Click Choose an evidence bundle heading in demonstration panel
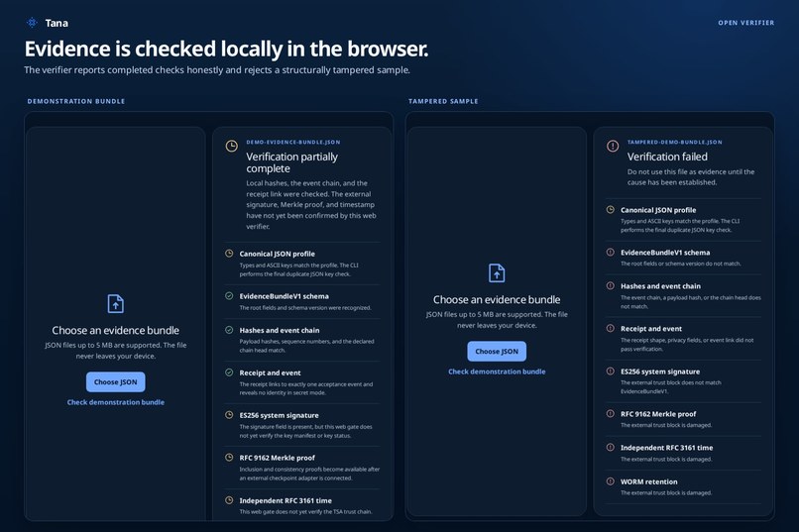 116,331
